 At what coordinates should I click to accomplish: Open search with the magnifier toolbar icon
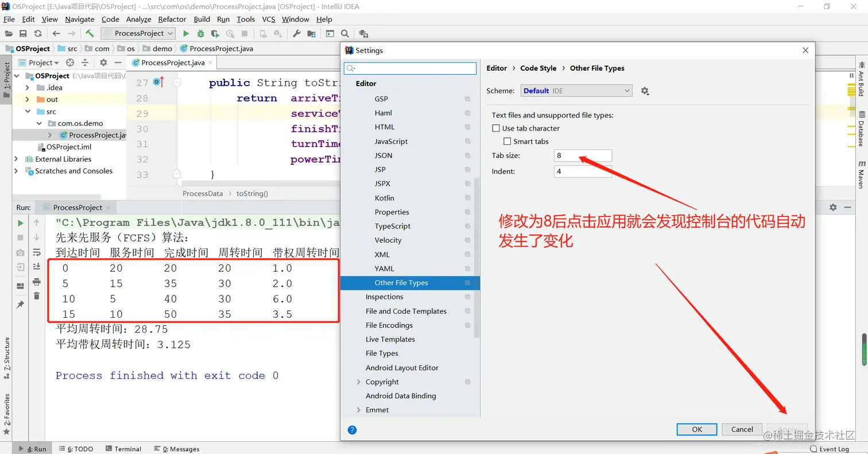[x=344, y=33]
